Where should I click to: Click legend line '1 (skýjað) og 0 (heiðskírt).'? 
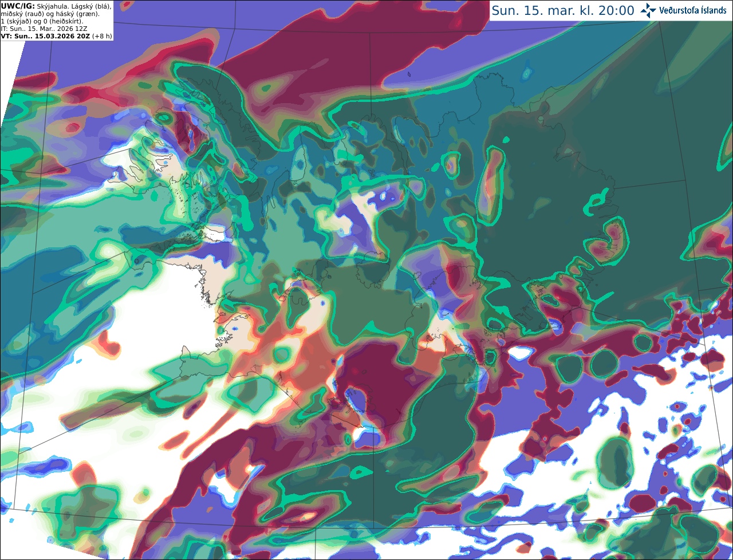click(42, 21)
